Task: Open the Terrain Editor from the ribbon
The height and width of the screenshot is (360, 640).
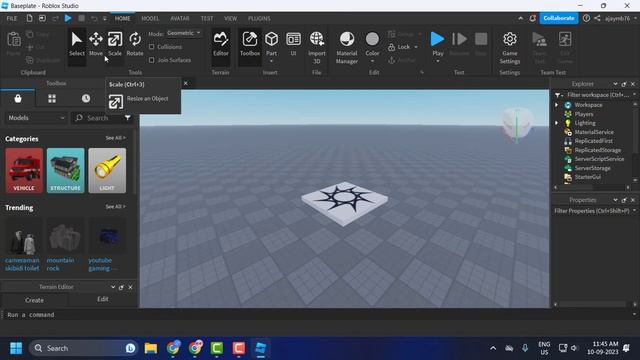Action: coord(220,44)
